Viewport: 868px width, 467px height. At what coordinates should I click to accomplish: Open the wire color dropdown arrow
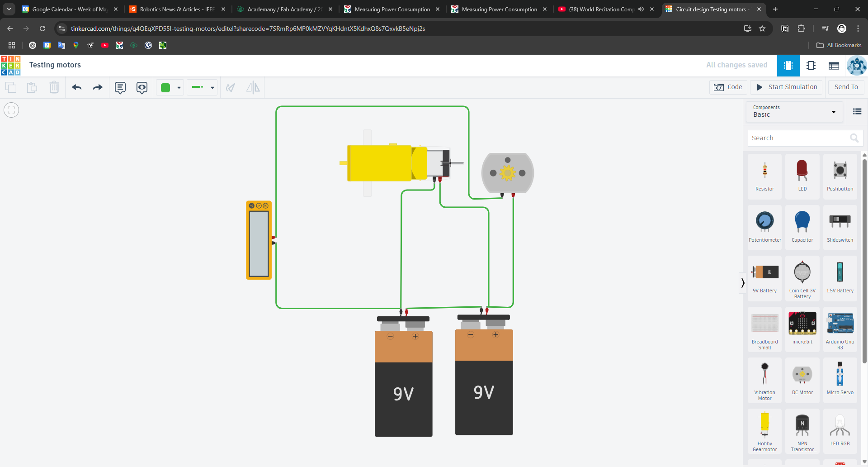[x=179, y=88]
